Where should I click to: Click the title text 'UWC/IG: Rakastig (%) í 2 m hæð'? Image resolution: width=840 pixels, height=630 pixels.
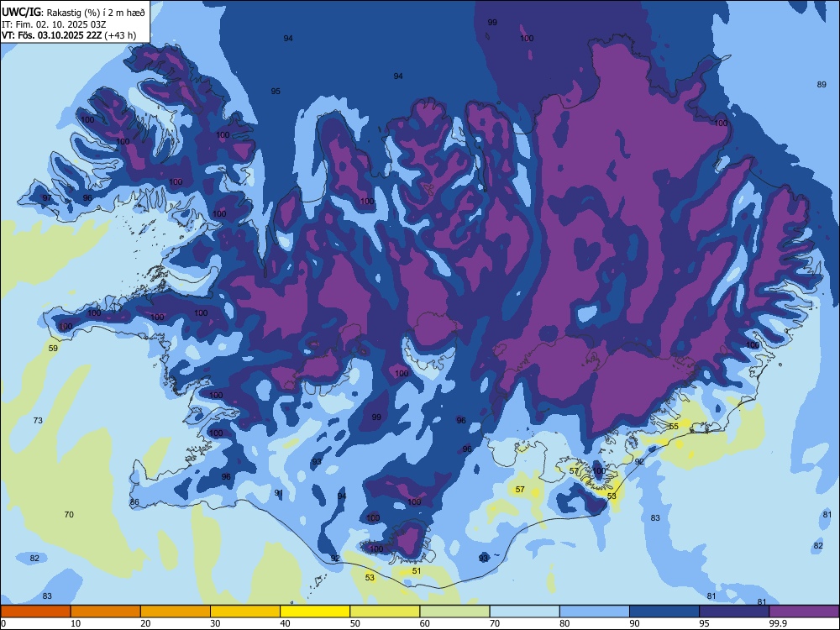(73, 13)
